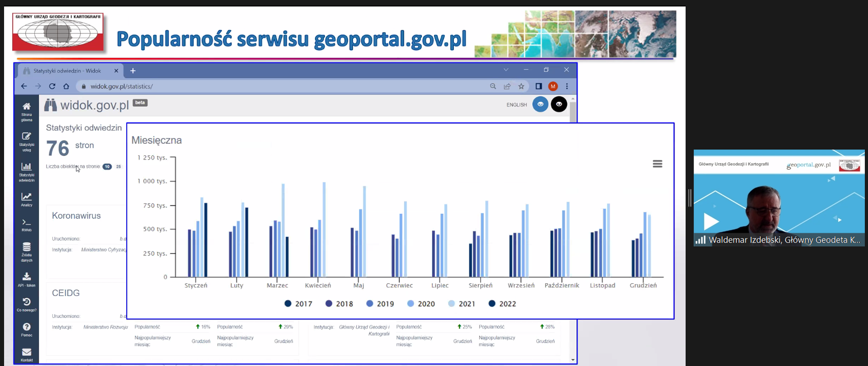This screenshot has width=868, height=366.
Task: Open the Pomoc help icon
Action: (x=27, y=329)
